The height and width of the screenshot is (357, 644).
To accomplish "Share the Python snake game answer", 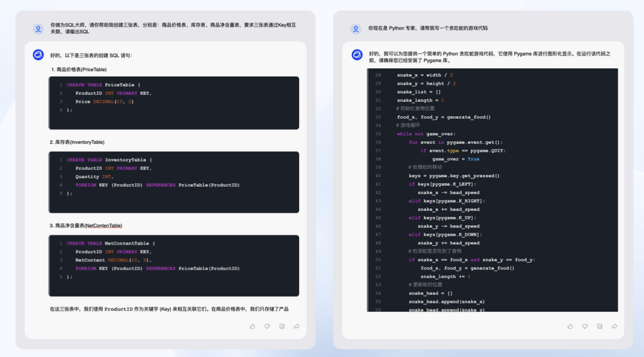I will point(614,326).
